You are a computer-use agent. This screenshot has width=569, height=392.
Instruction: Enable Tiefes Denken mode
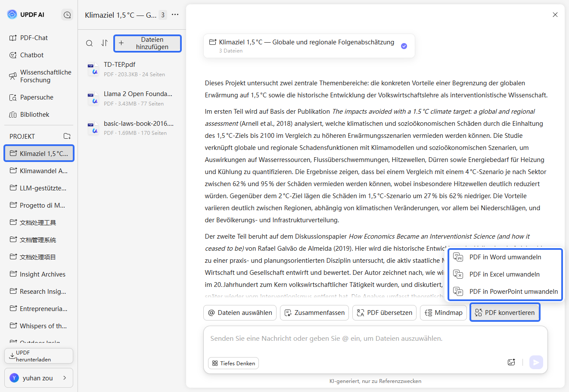point(233,363)
